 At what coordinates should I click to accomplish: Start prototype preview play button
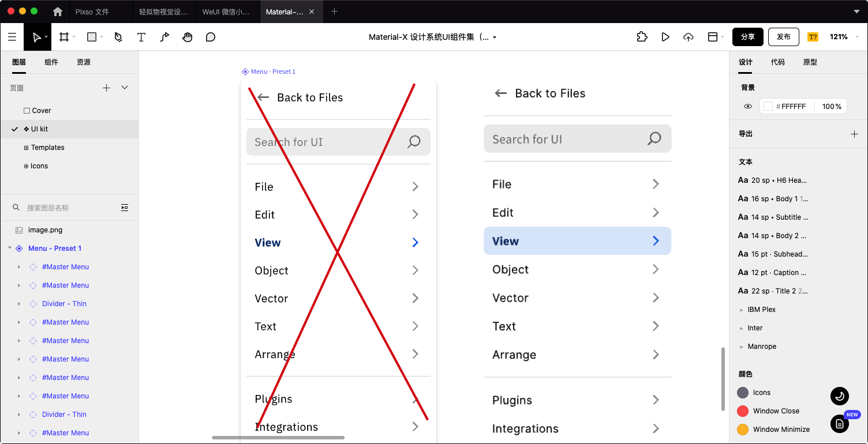coord(665,37)
